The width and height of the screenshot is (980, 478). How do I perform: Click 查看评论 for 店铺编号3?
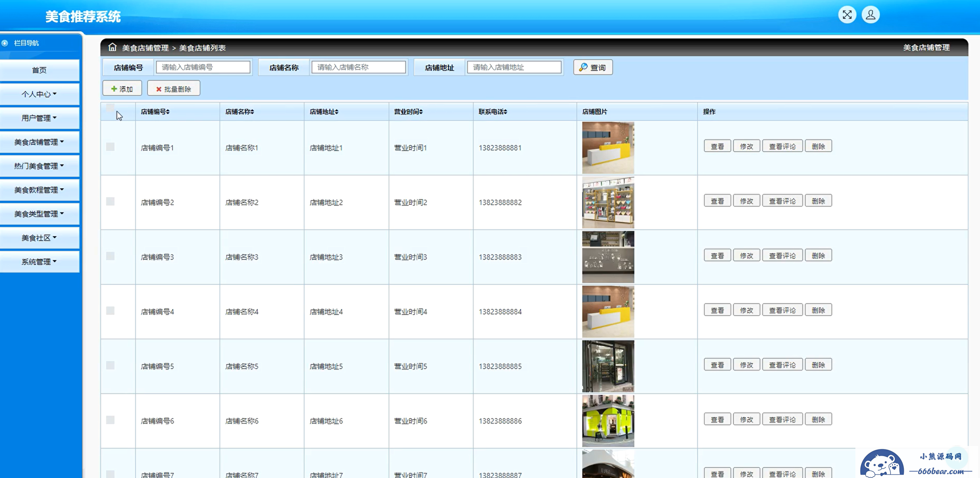(782, 256)
